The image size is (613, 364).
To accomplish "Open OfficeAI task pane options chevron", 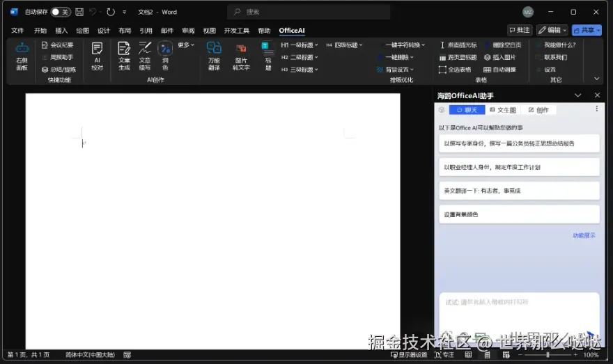I will [577, 95].
